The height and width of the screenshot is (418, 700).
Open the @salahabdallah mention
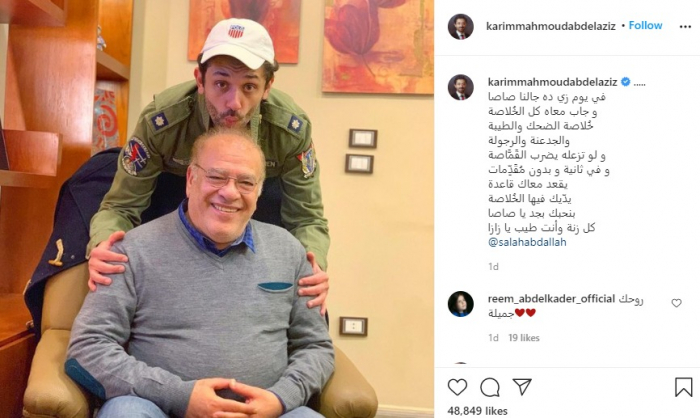[x=527, y=242]
